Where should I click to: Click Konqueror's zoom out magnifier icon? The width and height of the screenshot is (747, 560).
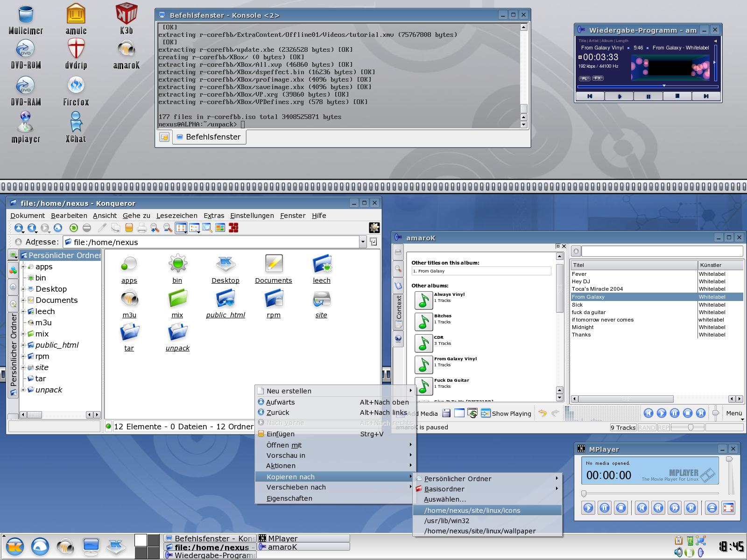(x=168, y=228)
